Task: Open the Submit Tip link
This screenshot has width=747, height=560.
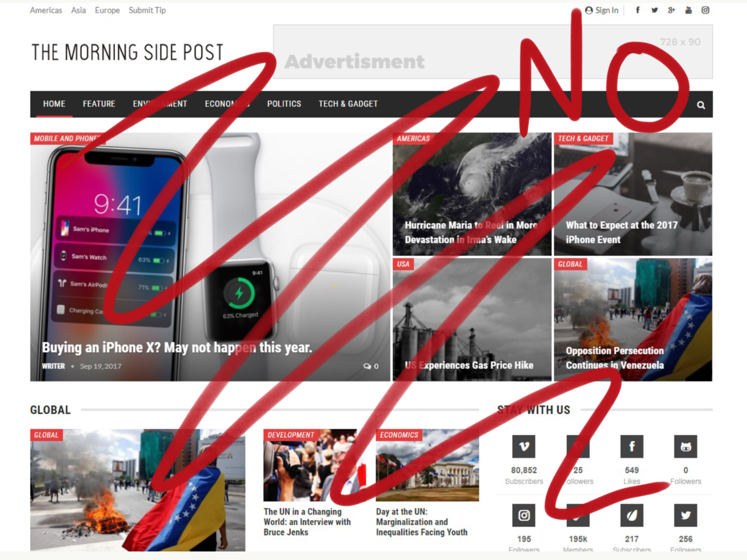Action: [147, 10]
